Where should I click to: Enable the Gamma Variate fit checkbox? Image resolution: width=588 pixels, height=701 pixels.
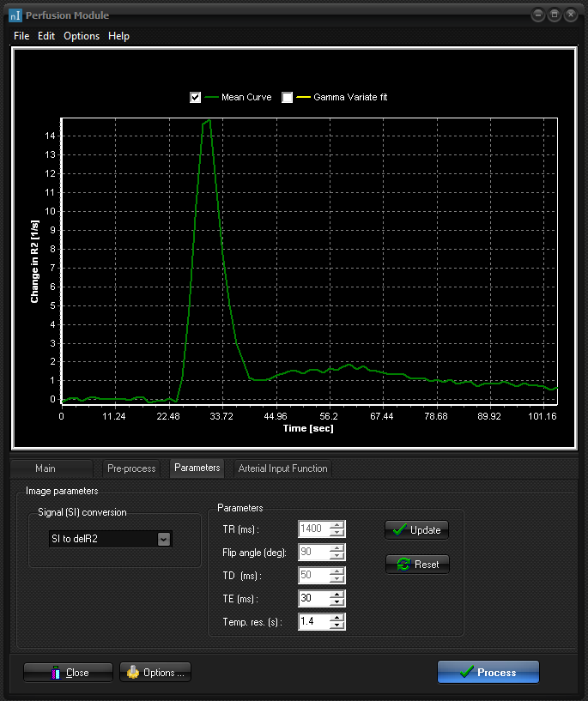point(288,98)
